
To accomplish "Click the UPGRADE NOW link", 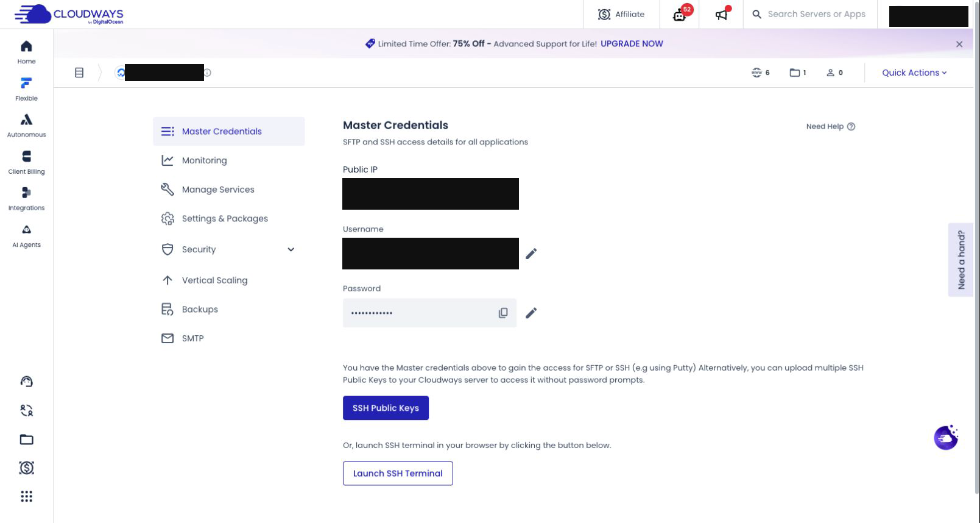I will point(632,44).
